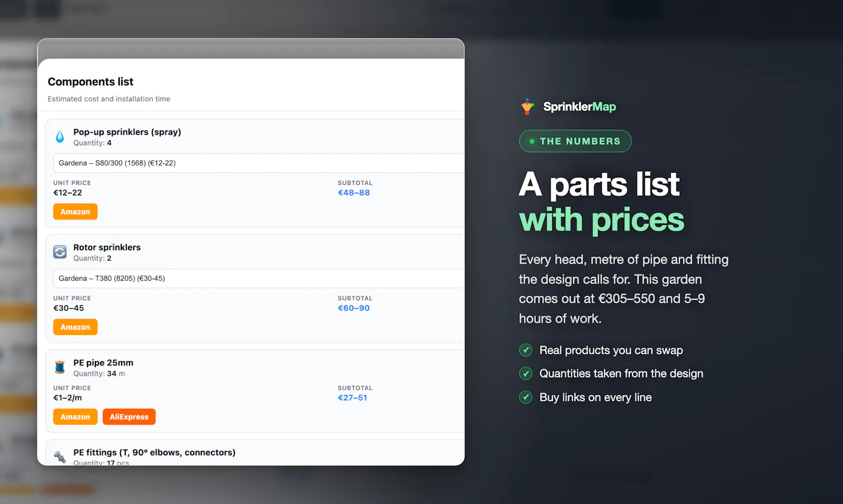Click the A parts list headline
The image size is (843, 504).
(599, 184)
